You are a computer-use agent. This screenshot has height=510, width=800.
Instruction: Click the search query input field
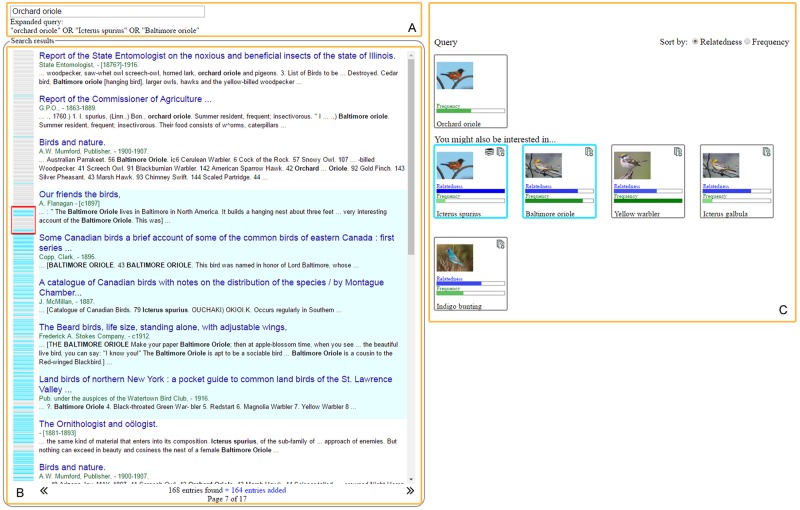[x=107, y=11]
